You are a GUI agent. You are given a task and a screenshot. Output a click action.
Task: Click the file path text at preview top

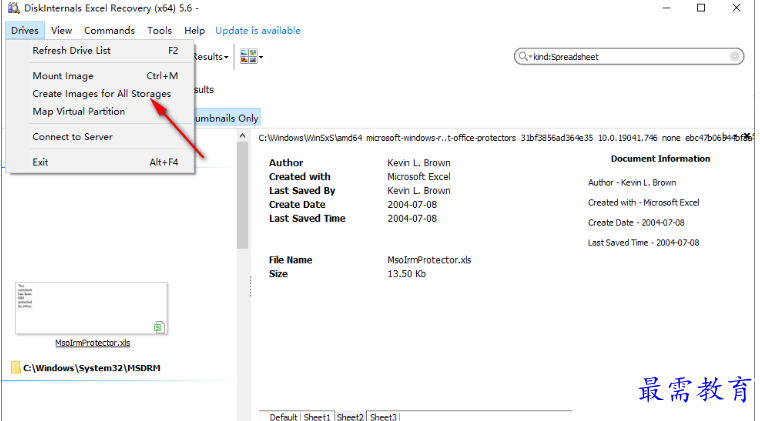(x=504, y=138)
